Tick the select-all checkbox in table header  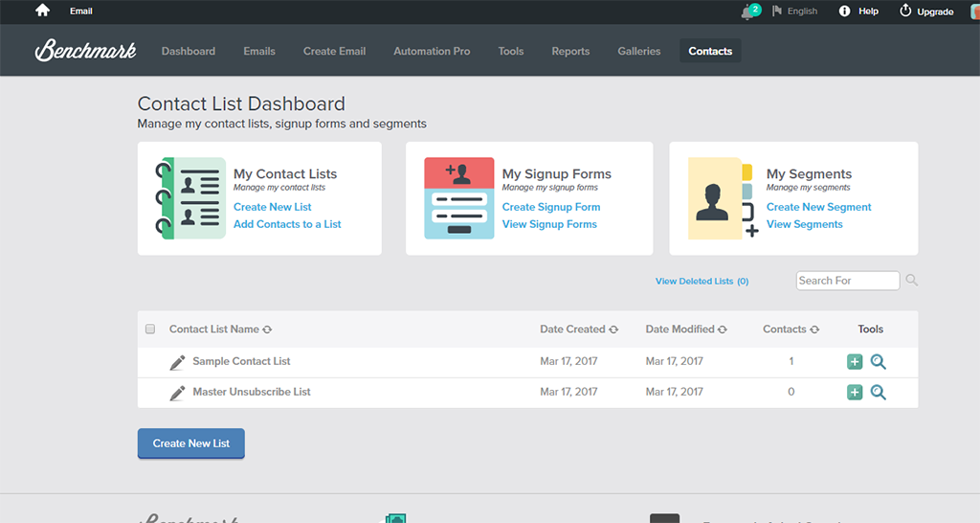pyautogui.click(x=150, y=330)
